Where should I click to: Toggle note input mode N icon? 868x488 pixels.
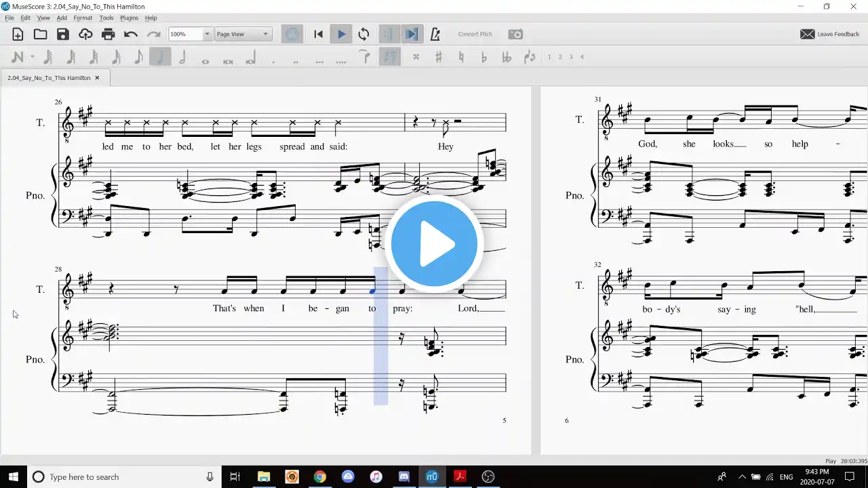click(17, 58)
